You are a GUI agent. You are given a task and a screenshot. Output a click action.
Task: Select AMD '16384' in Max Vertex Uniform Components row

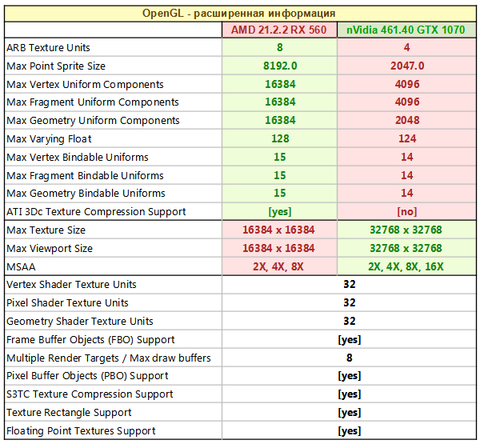click(x=279, y=84)
